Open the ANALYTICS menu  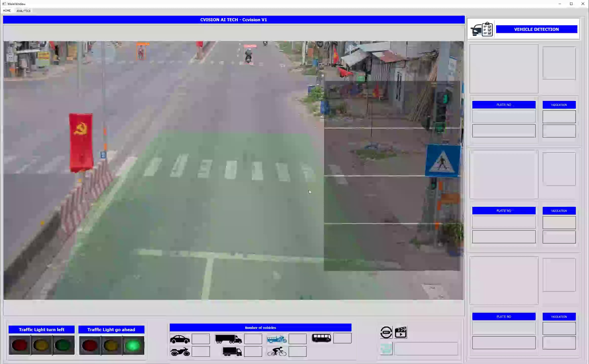pyautogui.click(x=24, y=11)
